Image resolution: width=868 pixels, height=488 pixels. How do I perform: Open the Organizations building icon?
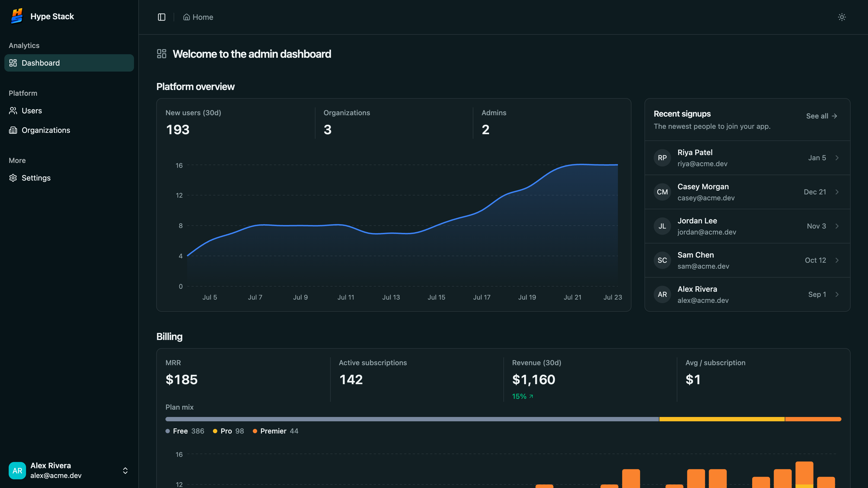pos(13,130)
